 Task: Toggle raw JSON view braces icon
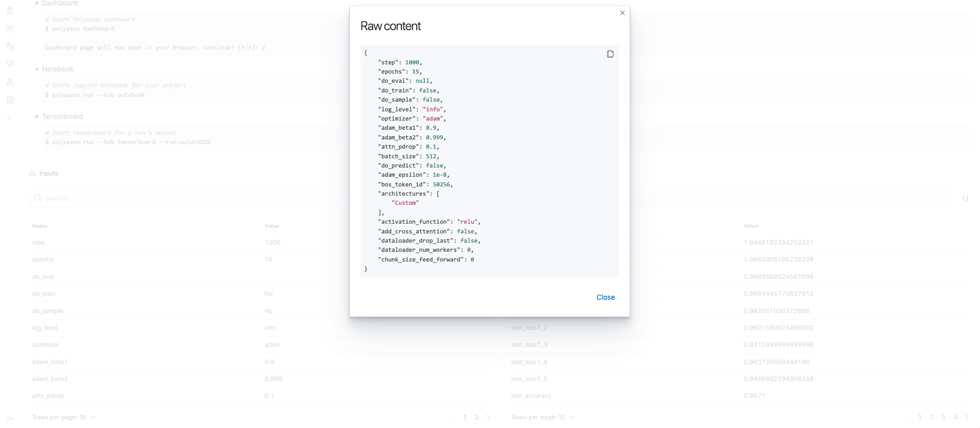point(965,198)
